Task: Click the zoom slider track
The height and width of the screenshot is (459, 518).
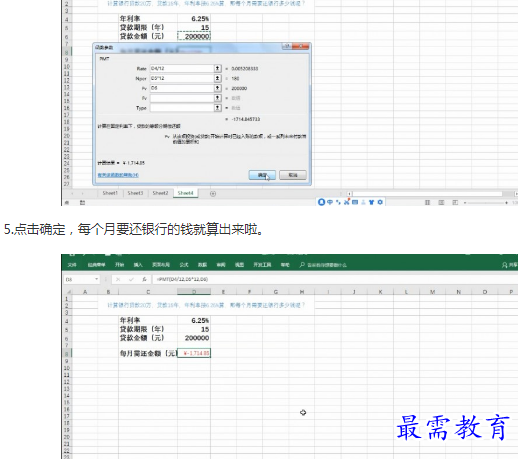Action: pos(486,203)
